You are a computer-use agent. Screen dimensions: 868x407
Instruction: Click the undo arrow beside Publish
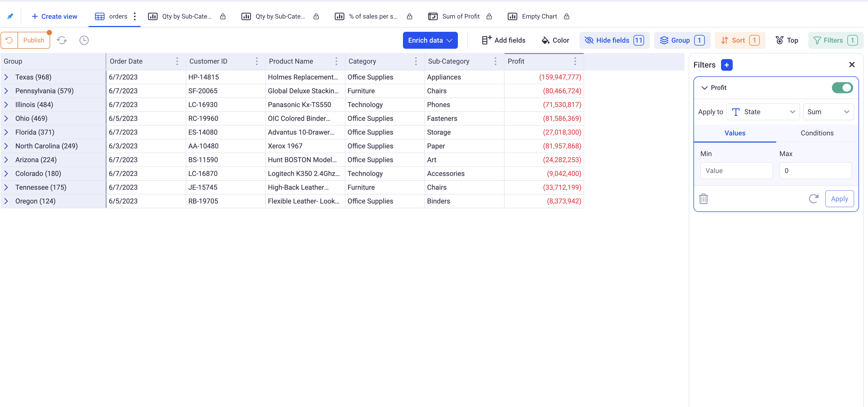pyautogui.click(x=9, y=40)
